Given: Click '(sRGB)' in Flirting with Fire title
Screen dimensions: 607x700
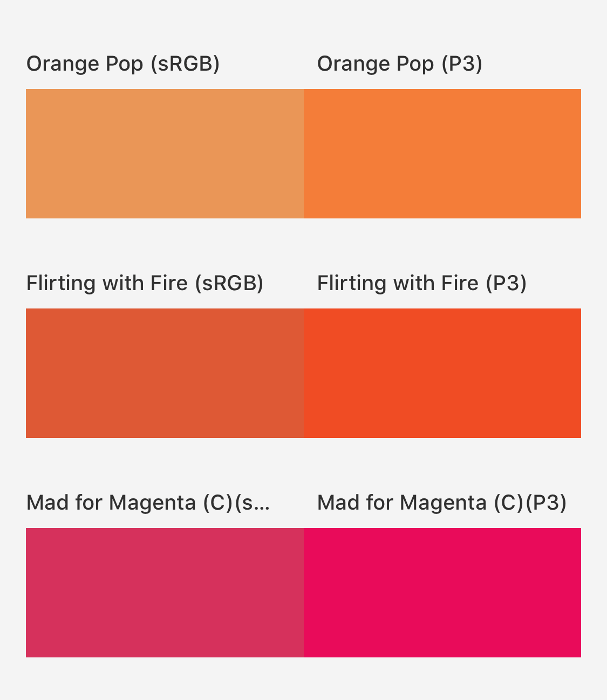Looking at the screenshot, I should pyautogui.click(x=229, y=283).
